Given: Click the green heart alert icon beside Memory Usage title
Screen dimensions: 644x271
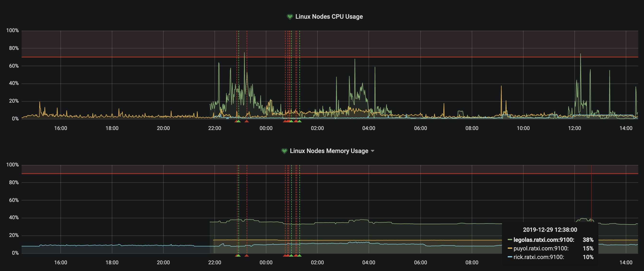Looking at the screenshot, I should pyautogui.click(x=284, y=151).
